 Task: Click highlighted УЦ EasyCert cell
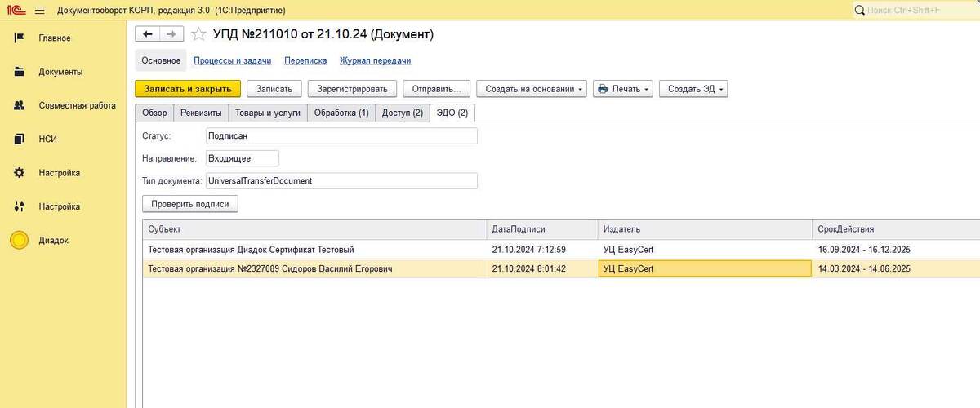coord(705,268)
